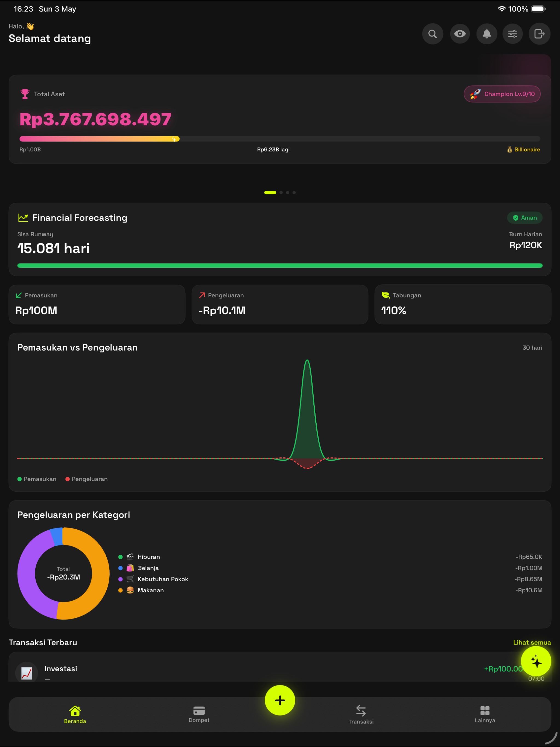The height and width of the screenshot is (747, 560).
Task: Tap the Kebutuhan Pokok cart icon
Action: [x=130, y=579]
